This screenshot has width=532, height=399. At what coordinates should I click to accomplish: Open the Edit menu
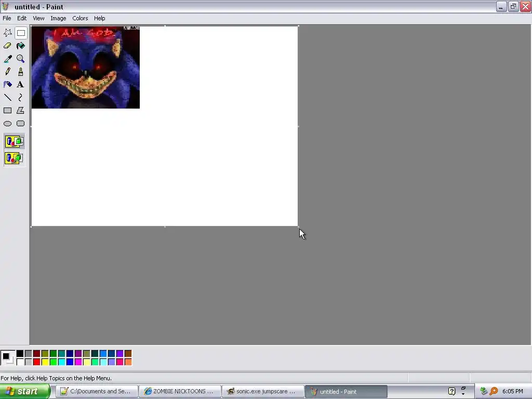tap(22, 18)
